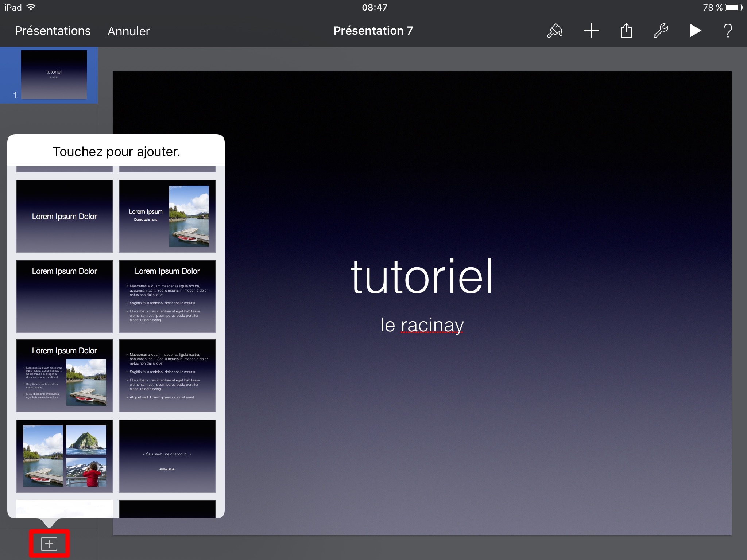This screenshot has width=747, height=560.
Task: Select the 'le racinay' subtitle text
Action: point(422,325)
